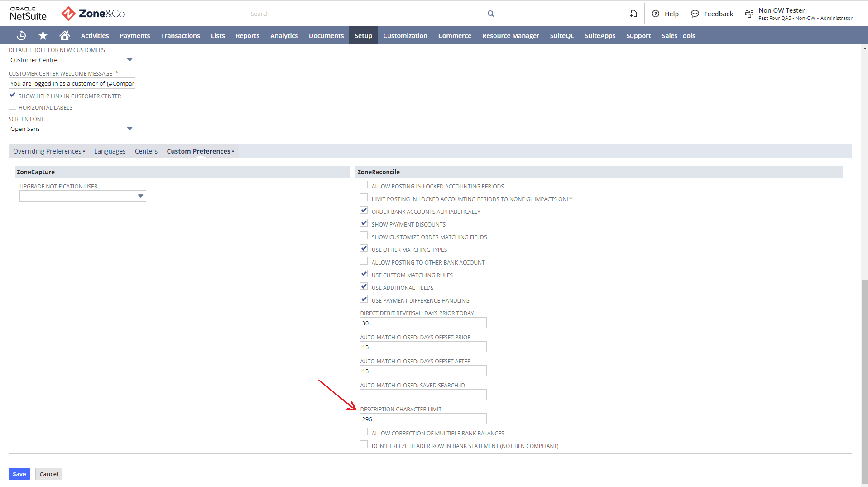Check Limit Posting to None GL Impacts Only
The image size is (868, 487).
click(364, 198)
